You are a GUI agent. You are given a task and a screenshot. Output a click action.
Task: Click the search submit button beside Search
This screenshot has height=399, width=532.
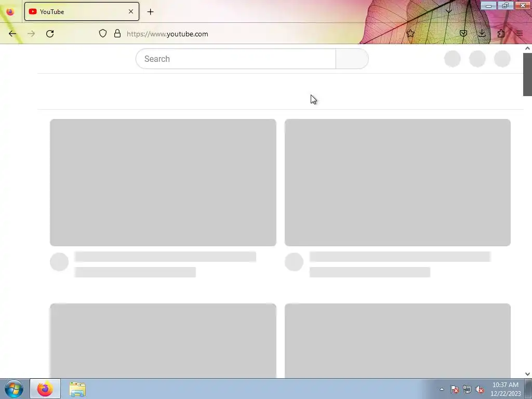point(352,59)
